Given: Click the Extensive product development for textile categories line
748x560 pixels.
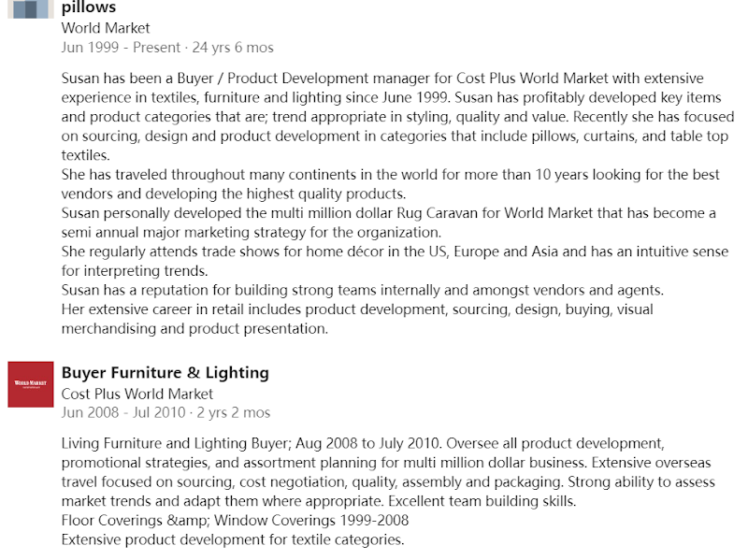Looking at the screenshot, I should (233, 539).
